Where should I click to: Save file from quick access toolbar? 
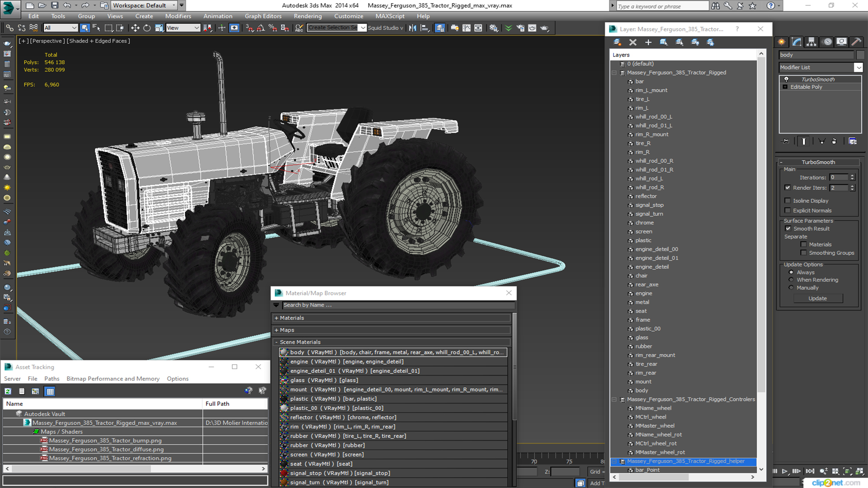point(55,5)
